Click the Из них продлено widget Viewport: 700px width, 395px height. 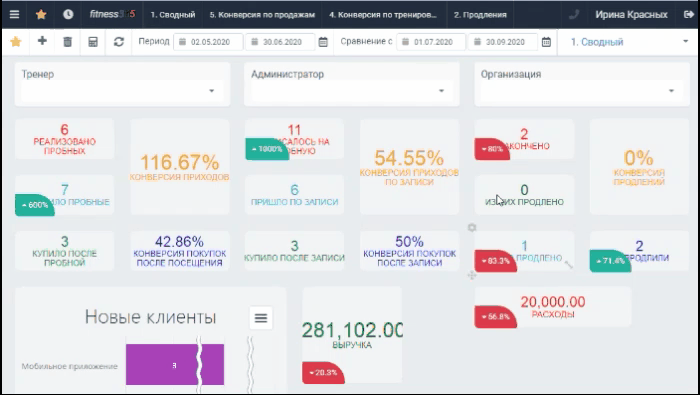524,195
